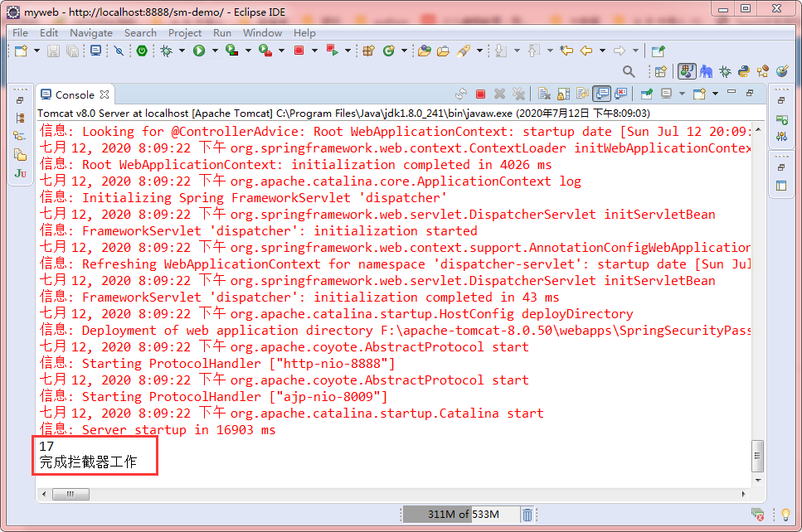Image resolution: width=802 pixels, height=532 pixels.
Task: Minimize the Console view panel
Action: coord(732,93)
